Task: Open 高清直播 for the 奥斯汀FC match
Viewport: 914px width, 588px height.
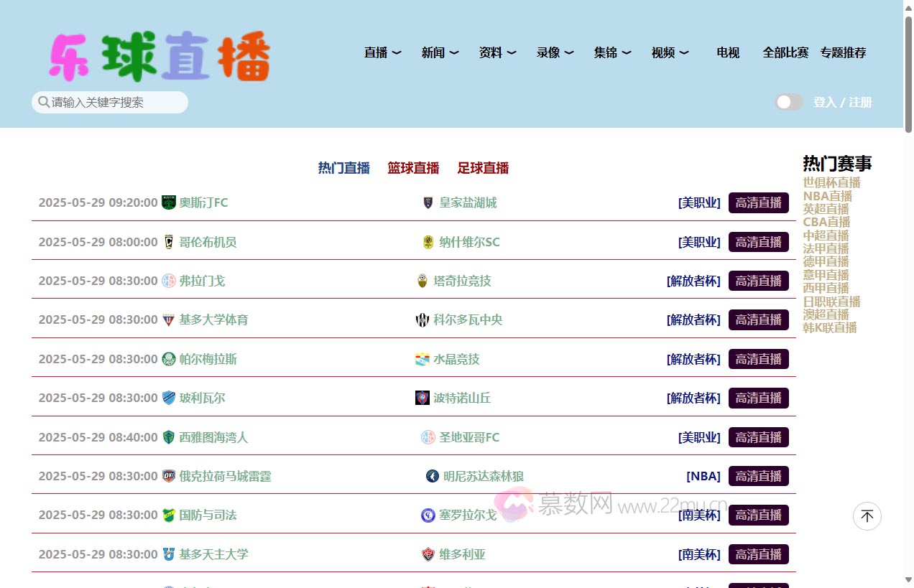Action: (x=758, y=202)
